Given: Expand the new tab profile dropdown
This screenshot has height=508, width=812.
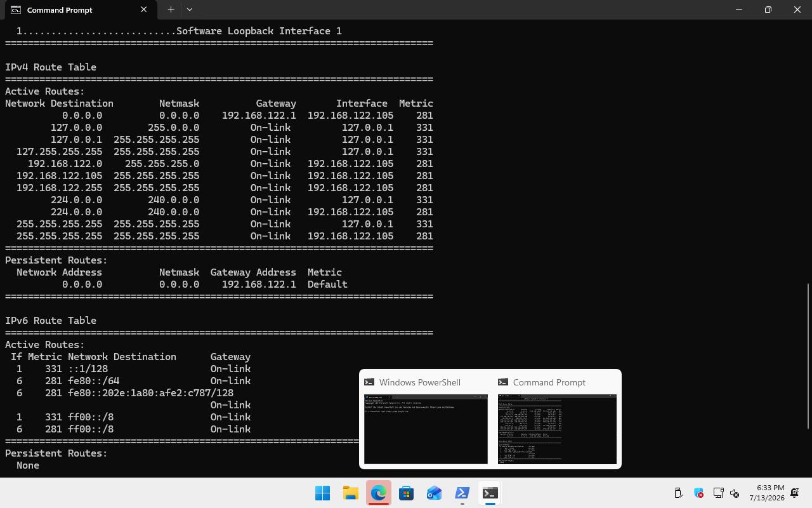Looking at the screenshot, I should pos(190,10).
